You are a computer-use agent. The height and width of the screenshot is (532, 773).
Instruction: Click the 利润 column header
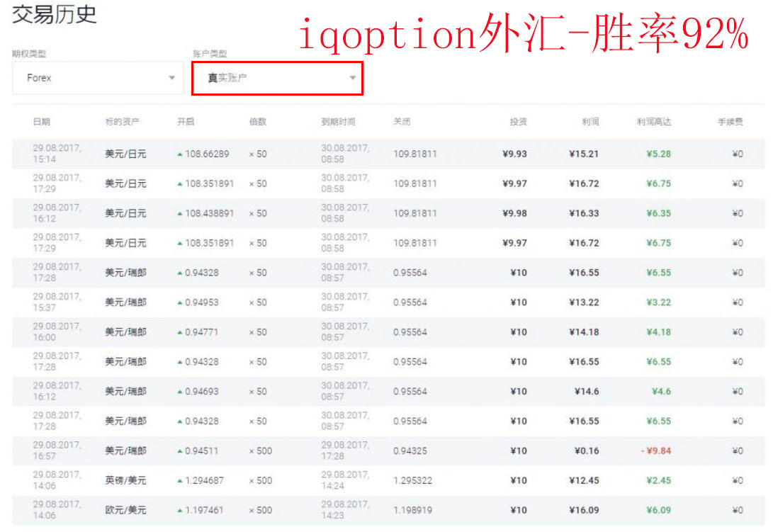590,122
